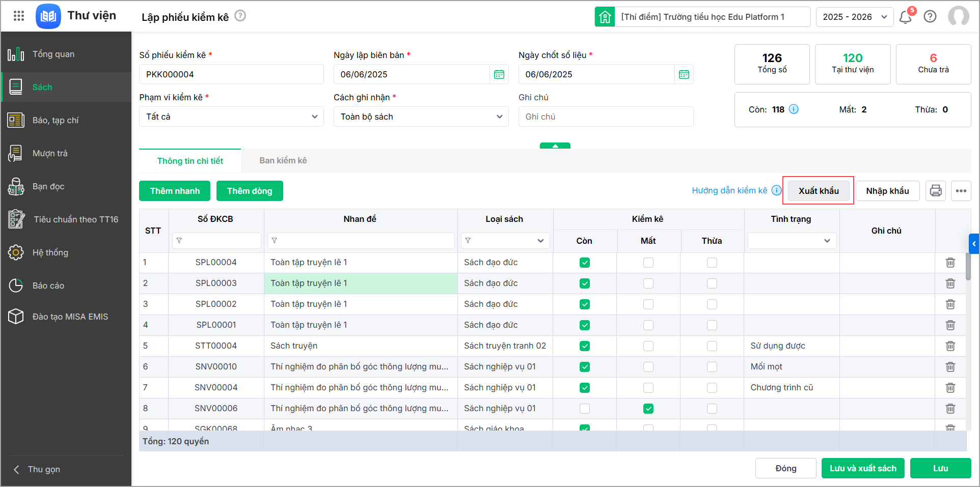Image resolution: width=980 pixels, height=487 pixels.
Task: Open the app launcher grid icon
Action: (19, 16)
